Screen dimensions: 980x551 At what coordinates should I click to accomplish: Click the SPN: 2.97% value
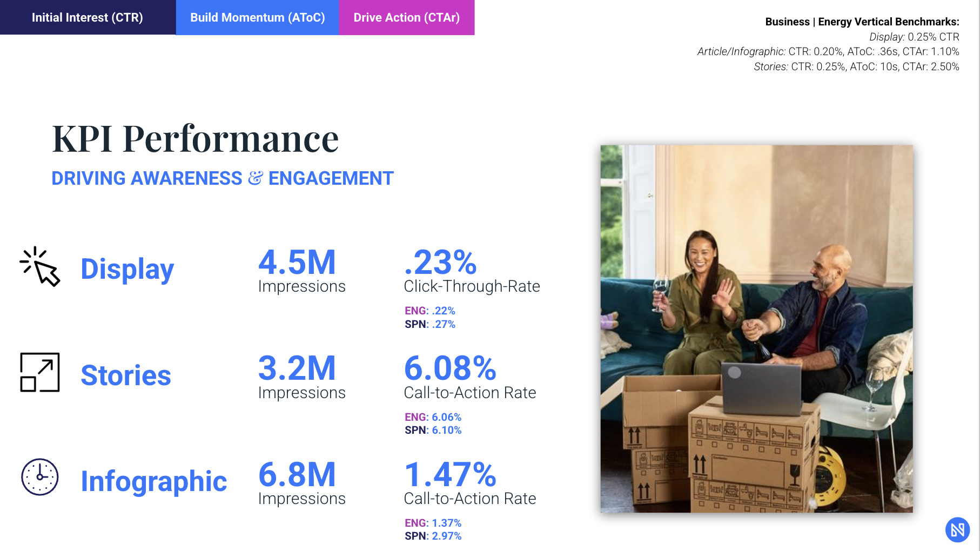433,536
